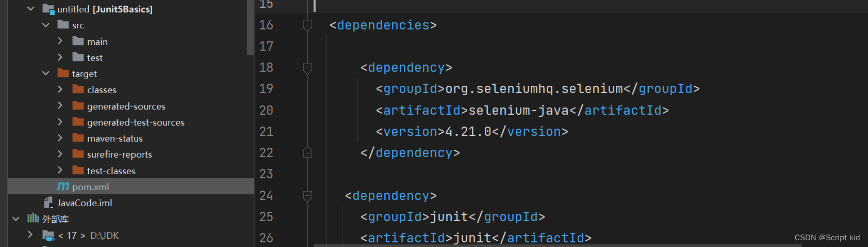Click the untitled module folder icon
This screenshot has height=247, width=868.
pyautogui.click(x=48, y=9)
